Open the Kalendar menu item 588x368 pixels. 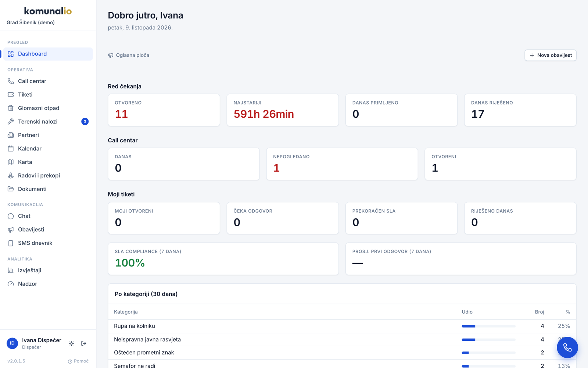(x=48, y=149)
